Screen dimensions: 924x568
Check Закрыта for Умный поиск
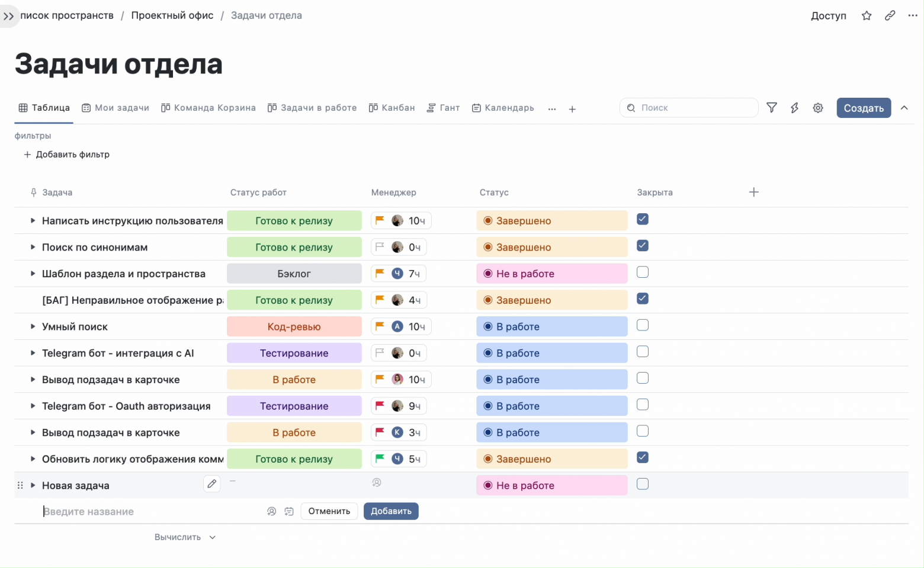click(x=643, y=325)
